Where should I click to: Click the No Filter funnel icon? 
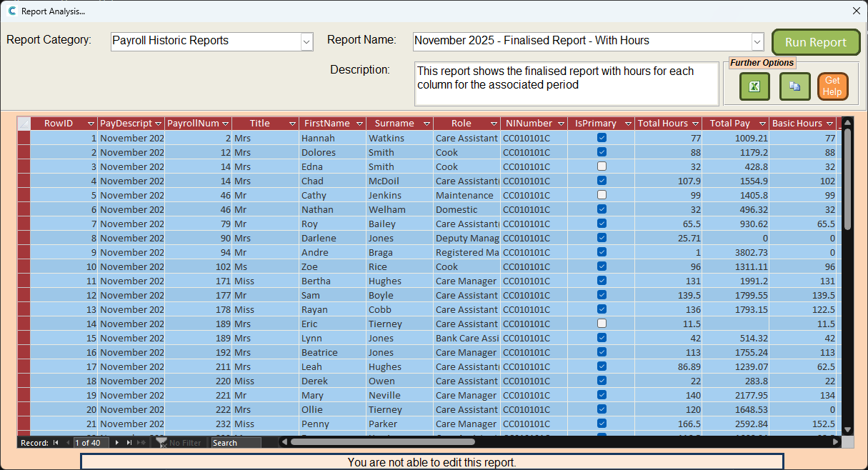click(x=162, y=443)
